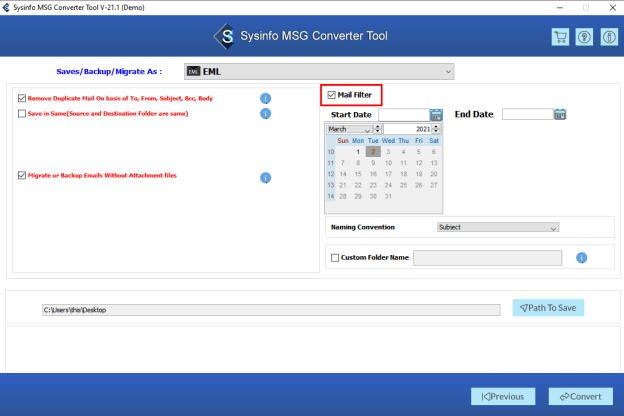Screen dimensions: 624x416
Task: Select March 16 in the calendar
Action: click(x=373, y=174)
